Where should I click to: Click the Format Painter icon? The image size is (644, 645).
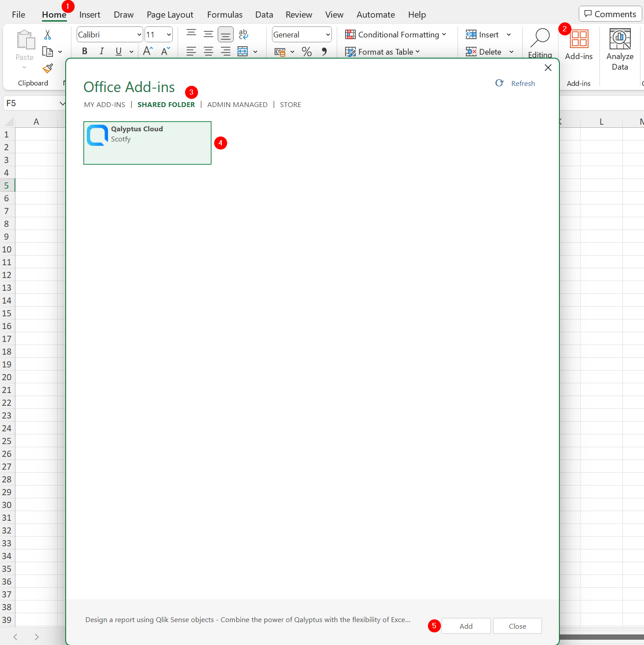[x=48, y=68]
